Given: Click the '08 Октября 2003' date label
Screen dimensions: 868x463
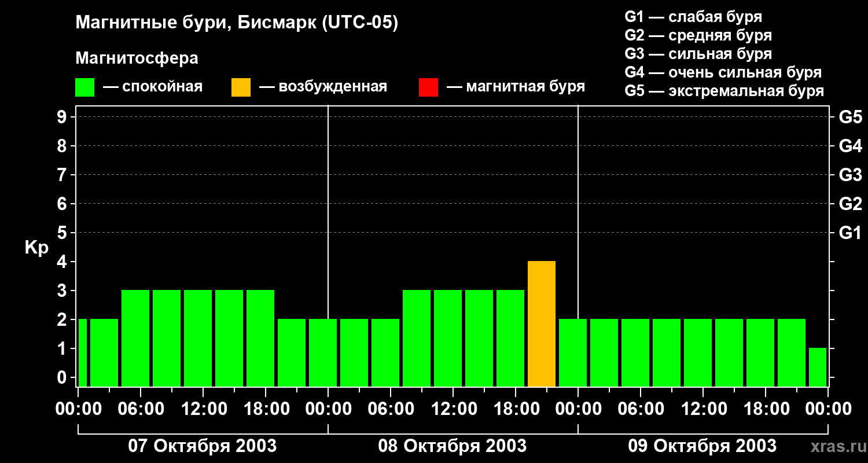Looking at the screenshot, I should (x=453, y=446).
